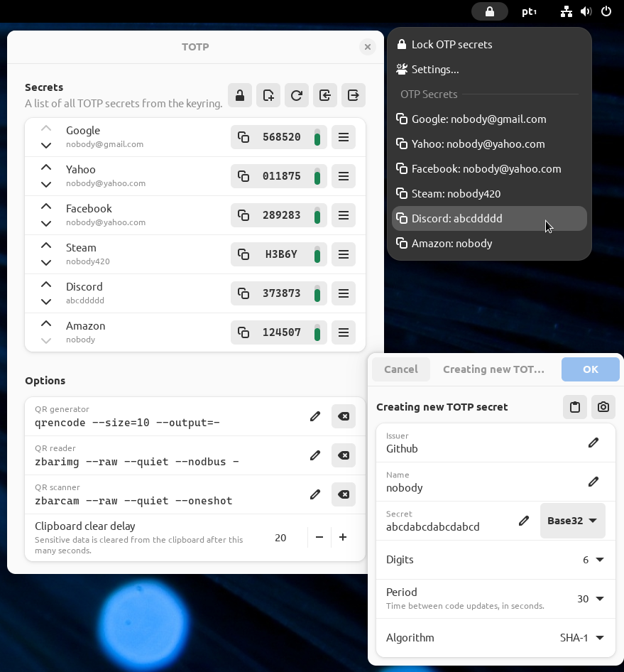Move Facebook down in the list
This screenshot has width=624, height=672.
point(46,223)
